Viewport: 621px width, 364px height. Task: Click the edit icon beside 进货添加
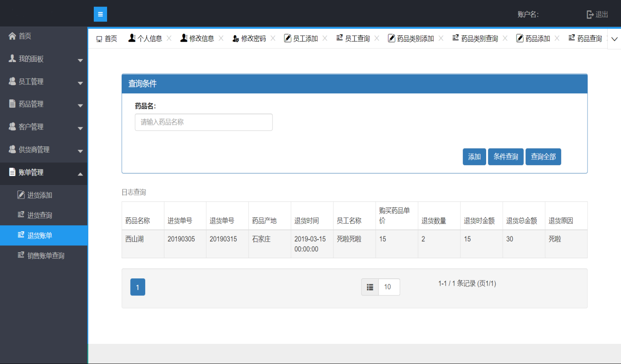(x=21, y=195)
